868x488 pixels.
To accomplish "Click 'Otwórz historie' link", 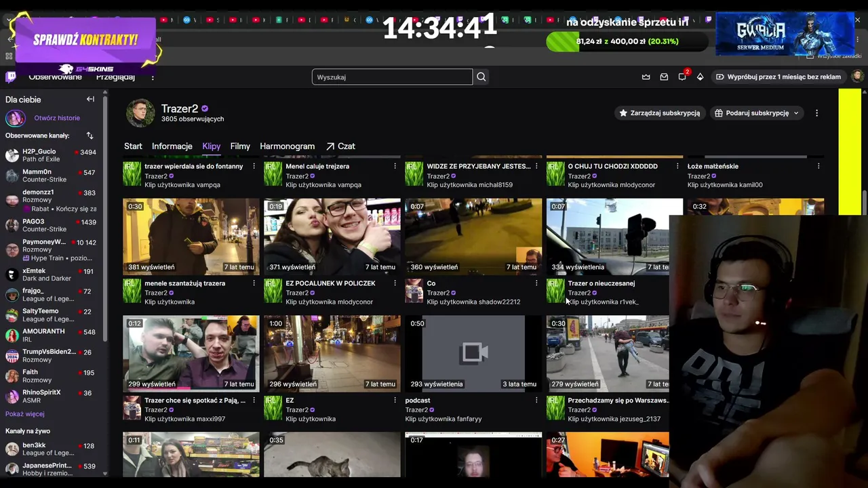I will pos(57,118).
